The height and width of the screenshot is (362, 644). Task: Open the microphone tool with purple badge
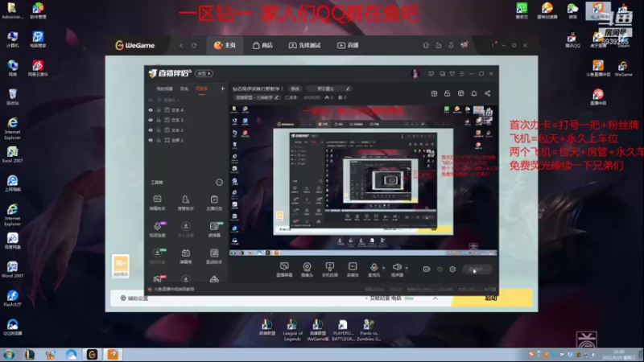[x=157, y=229]
